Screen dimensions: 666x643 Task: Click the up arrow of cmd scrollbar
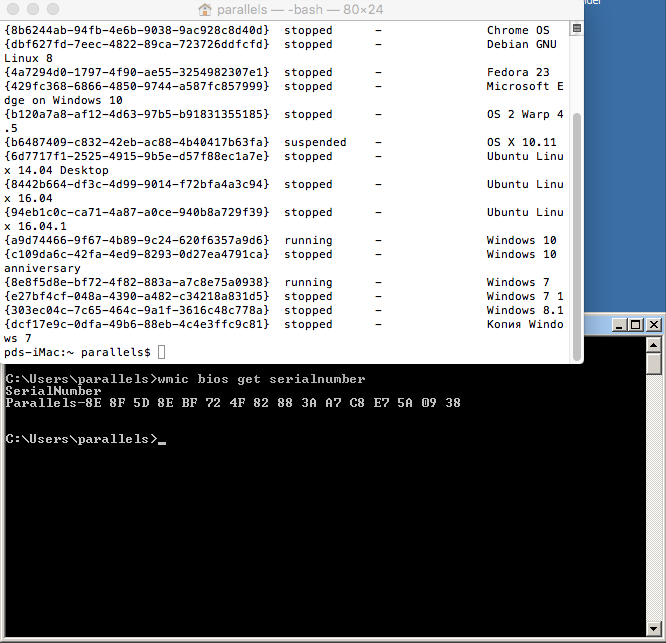point(653,345)
